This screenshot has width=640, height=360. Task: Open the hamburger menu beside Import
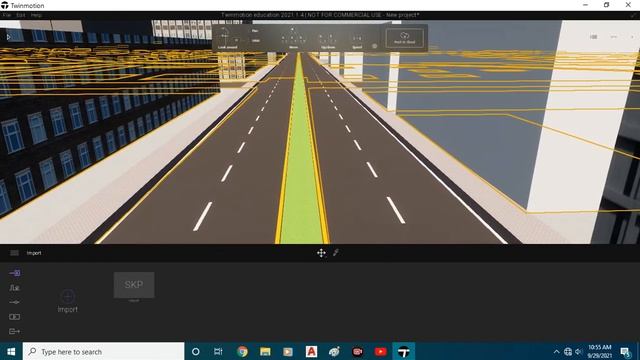(14, 253)
